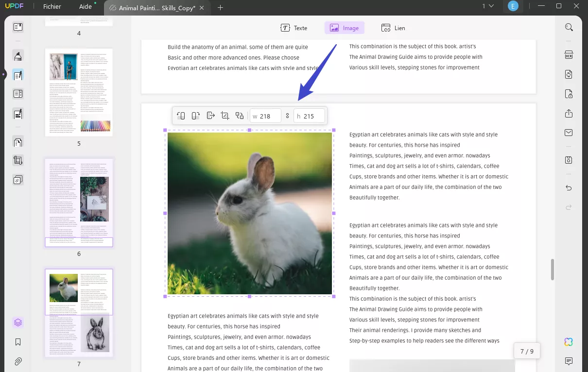
Task: Open the Fichier menu
Action: [x=52, y=7]
